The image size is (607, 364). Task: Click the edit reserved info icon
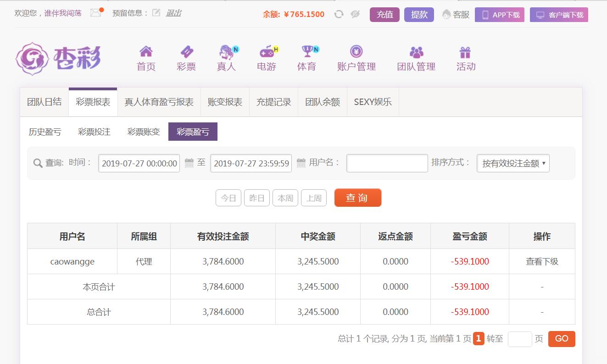point(156,13)
